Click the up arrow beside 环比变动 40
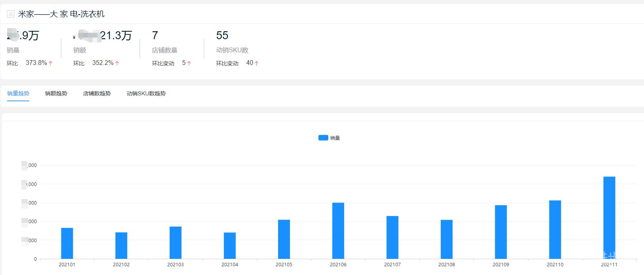The image size is (644, 275). tap(257, 63)
